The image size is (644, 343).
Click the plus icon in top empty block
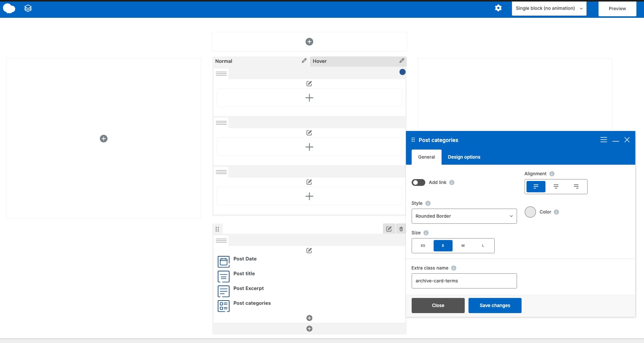(309, 42)
